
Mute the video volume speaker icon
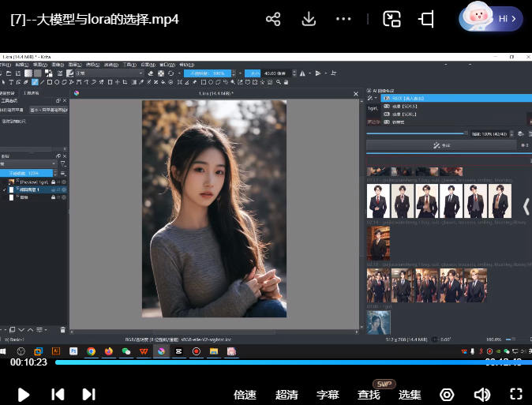click(x=481, y=395)
